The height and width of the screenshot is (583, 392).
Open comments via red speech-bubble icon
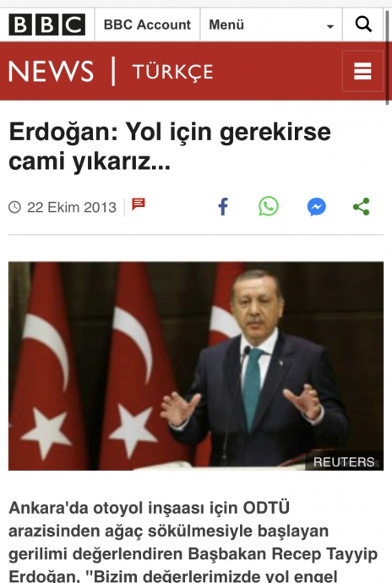click(x=139, y=204)
